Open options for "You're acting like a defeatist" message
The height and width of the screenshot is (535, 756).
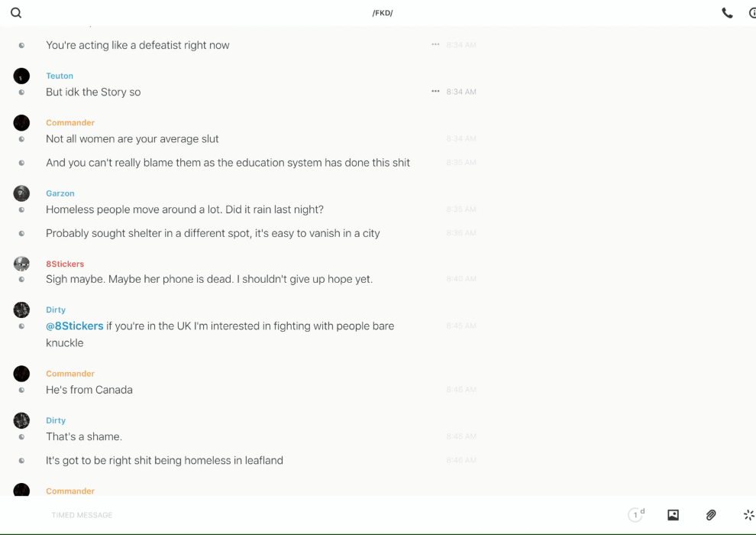tap(435, 44)
